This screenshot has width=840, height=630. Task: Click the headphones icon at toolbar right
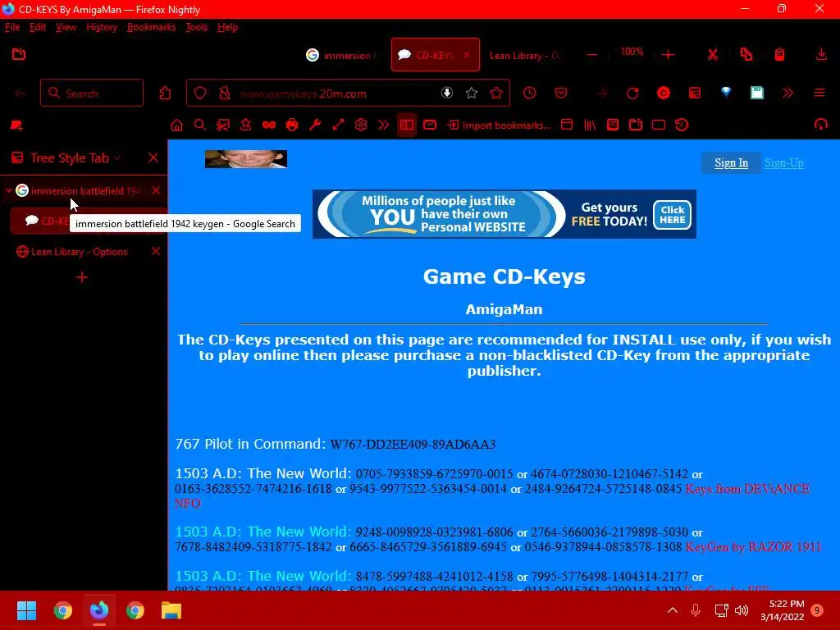coord(820,126)
